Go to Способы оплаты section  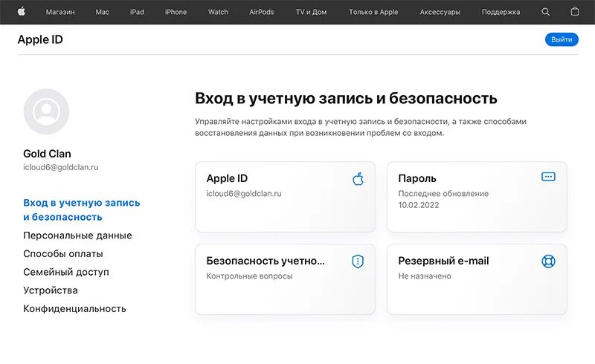63,253
